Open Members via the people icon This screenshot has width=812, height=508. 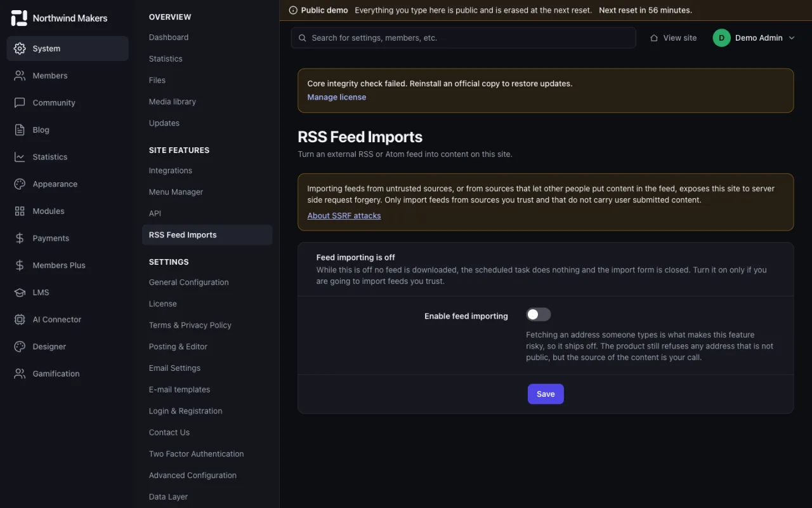pyautogui.click(x=20, y=76)
